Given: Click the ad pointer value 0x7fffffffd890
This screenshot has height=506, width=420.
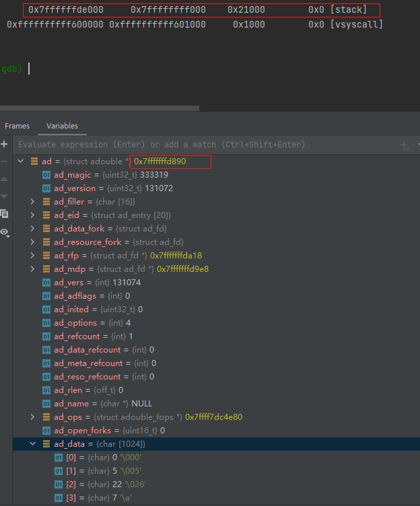Looking at the screenshot, I should tap(160, 161).
